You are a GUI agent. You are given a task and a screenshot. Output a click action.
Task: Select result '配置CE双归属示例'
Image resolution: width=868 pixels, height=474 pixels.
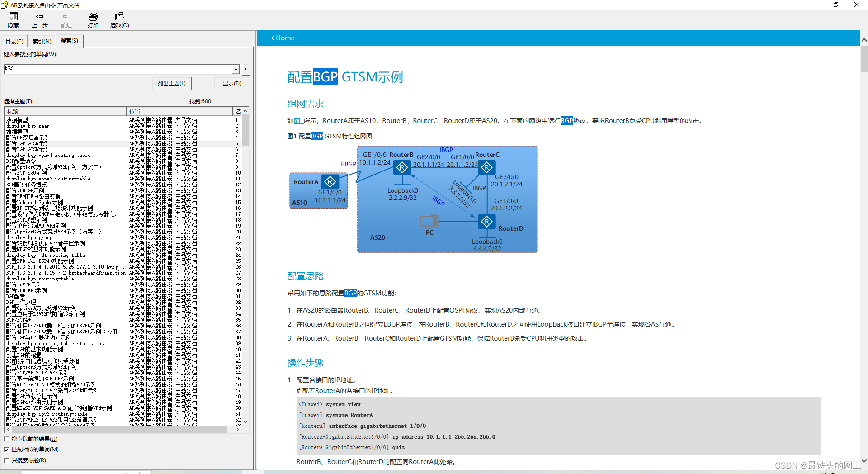[x=28, y=138]
